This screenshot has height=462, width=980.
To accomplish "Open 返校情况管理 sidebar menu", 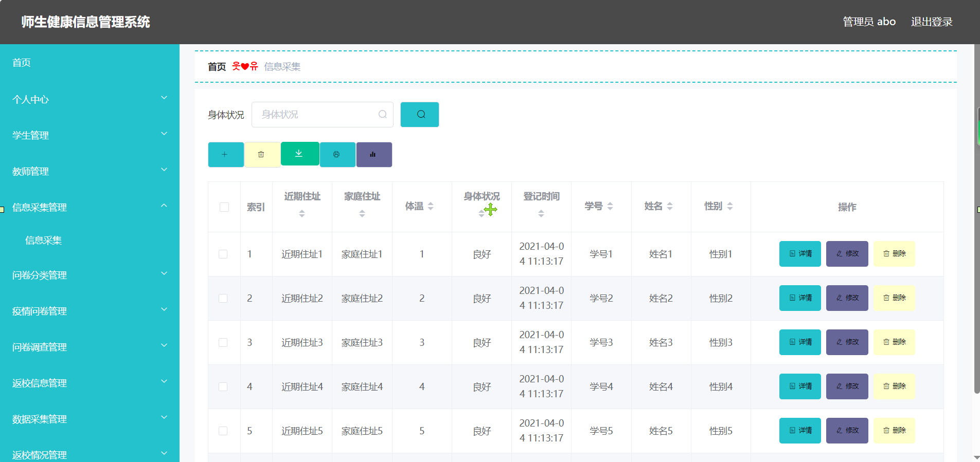I will [x=90, y=453].
